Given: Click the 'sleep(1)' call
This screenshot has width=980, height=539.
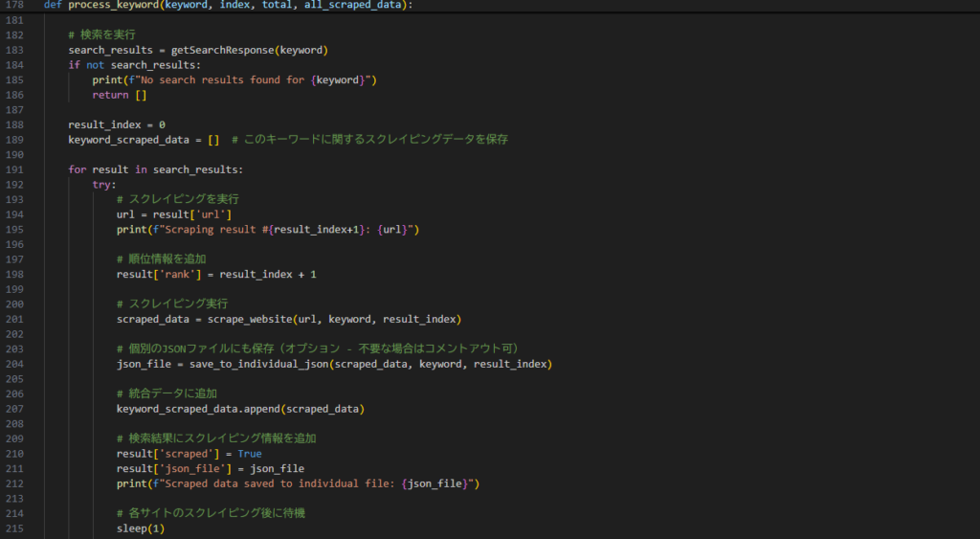Looking at the screenshot, I should (x=141, y=528).
